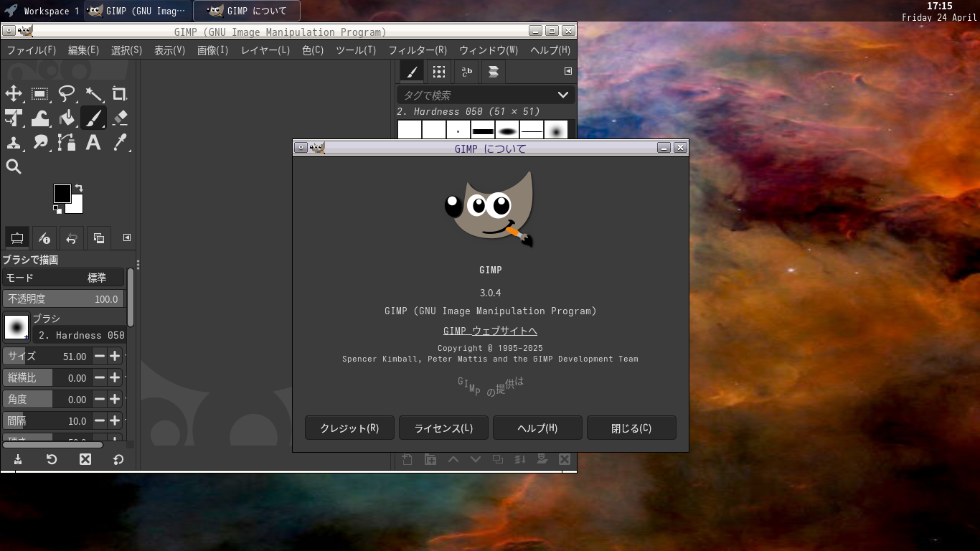Open the レイヤー(L) menu
This screenshot has width=980, height=551.
[x=265, y=50]
